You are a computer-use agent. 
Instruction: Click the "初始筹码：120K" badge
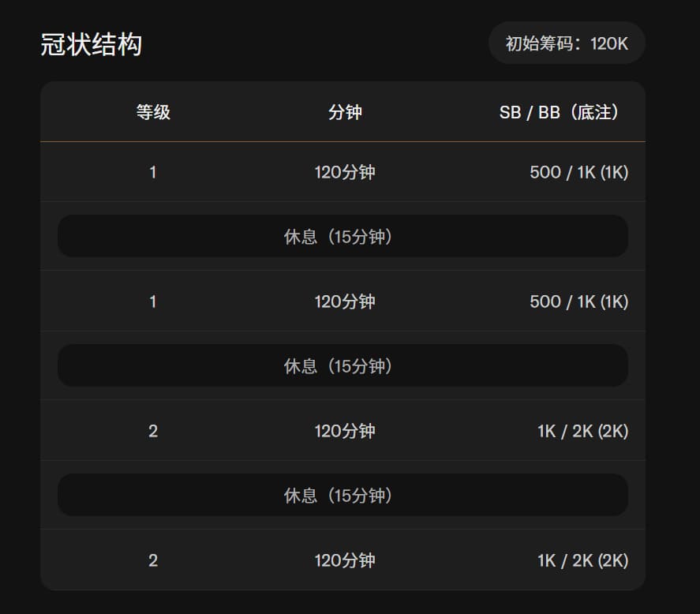[567, 43]
